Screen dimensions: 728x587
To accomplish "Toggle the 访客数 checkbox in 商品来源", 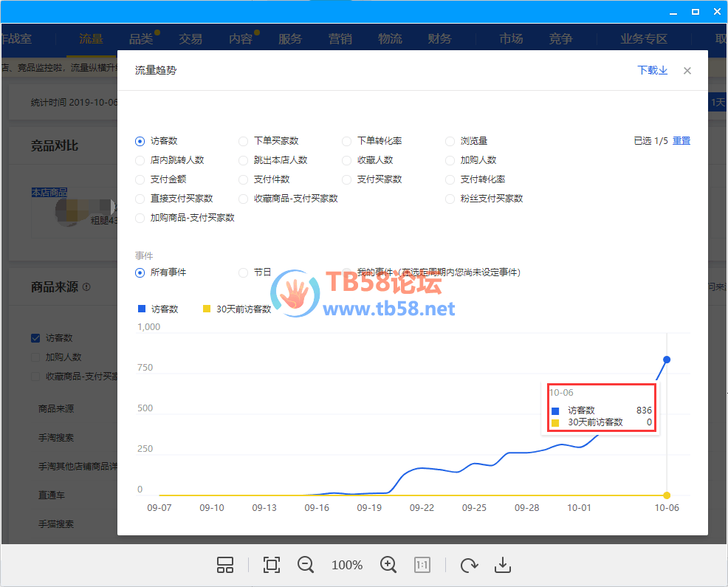I will tap(35, 338).
